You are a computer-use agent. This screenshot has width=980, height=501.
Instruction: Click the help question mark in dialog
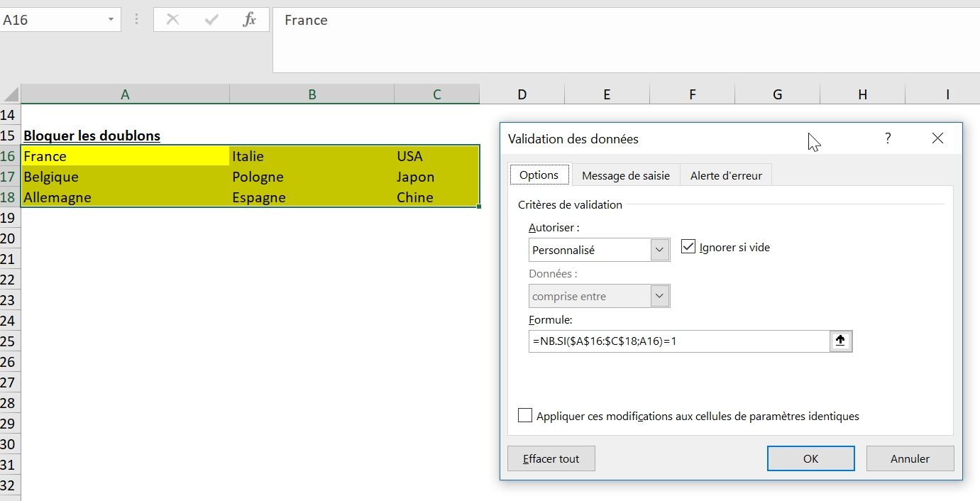coord(887,138)
